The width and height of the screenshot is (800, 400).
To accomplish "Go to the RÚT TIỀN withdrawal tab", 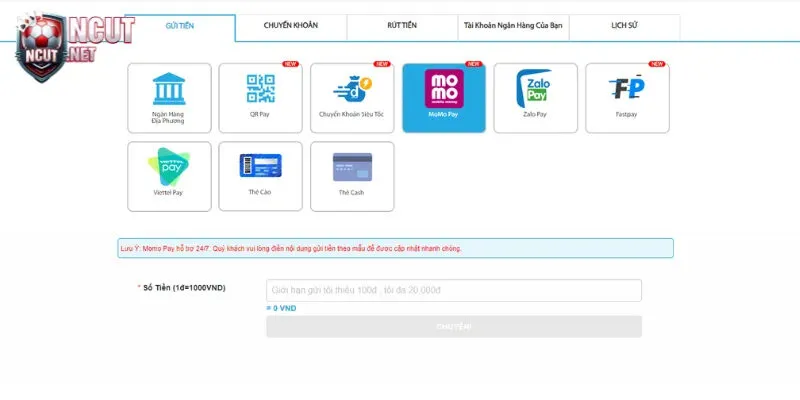I will coord(402,25).
